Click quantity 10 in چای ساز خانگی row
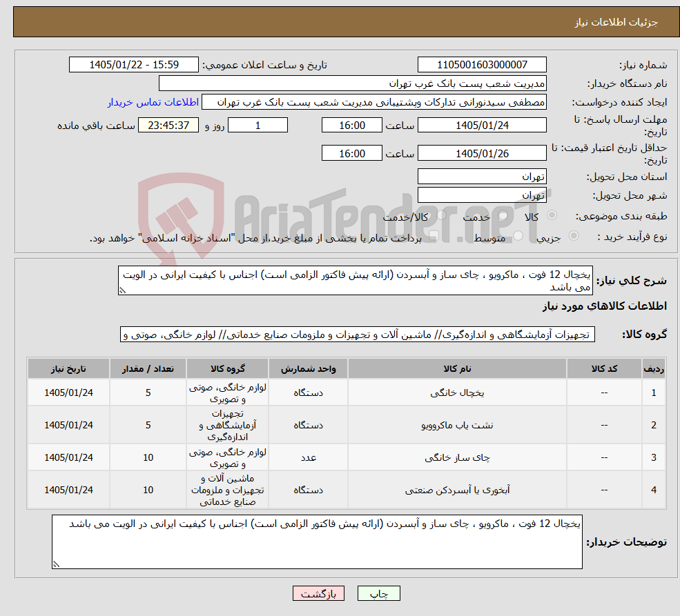This screenshot has height=616, width=680. (148, 457)
